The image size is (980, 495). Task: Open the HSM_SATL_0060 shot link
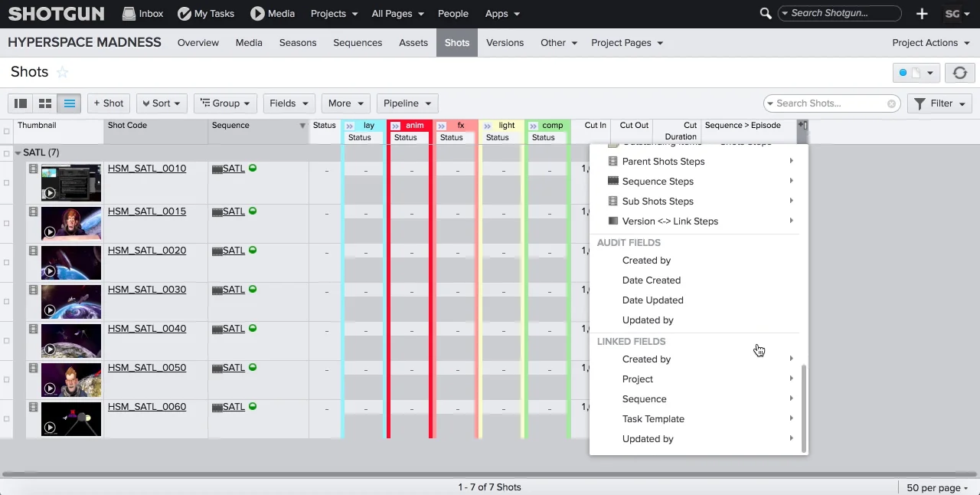click(x=147, y=407)
